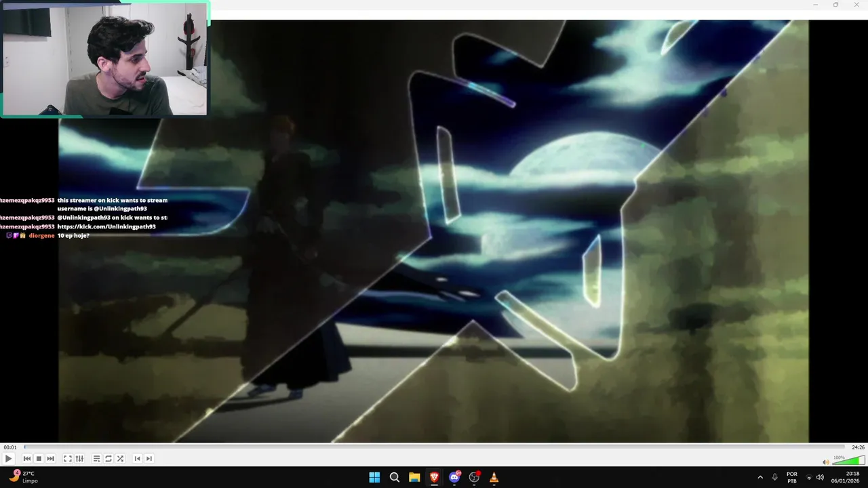868x488 pixels.
Task: Click chat message '10 ep hoje?'
Action: click(73, 235)
